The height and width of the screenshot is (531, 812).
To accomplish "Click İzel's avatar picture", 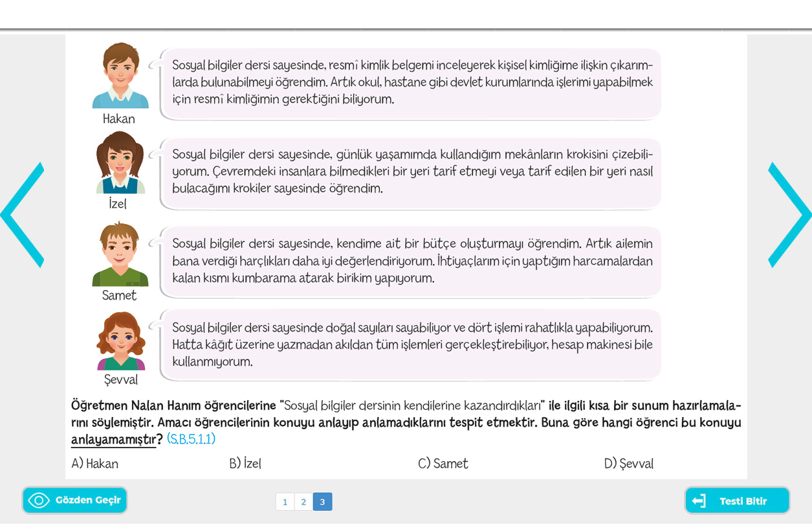I will (120, 163).
